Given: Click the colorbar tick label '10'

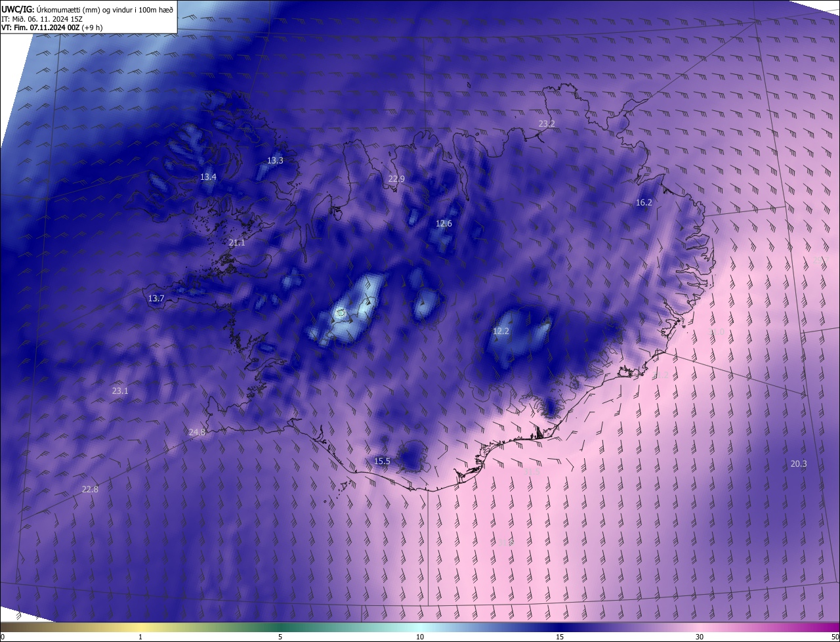Looking at the screenshot, I should click(x=420, y=637).
